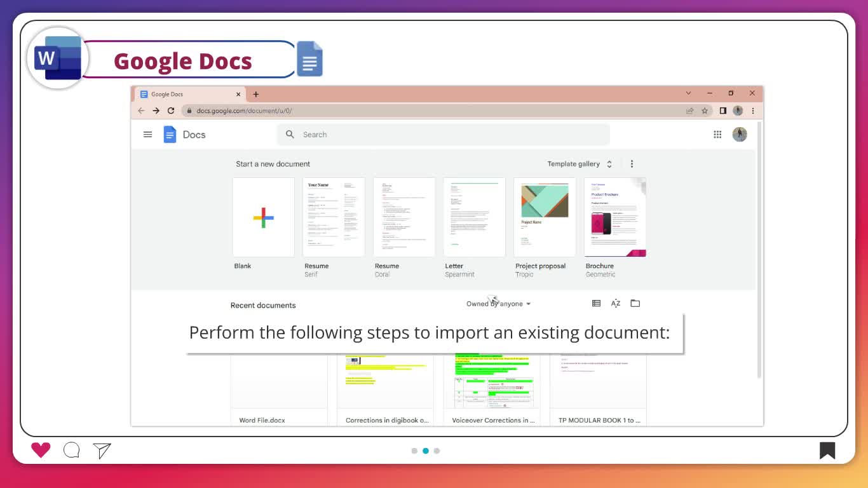Open a new browser tab
Screen dimensions: 868x488
pos(256,94)
